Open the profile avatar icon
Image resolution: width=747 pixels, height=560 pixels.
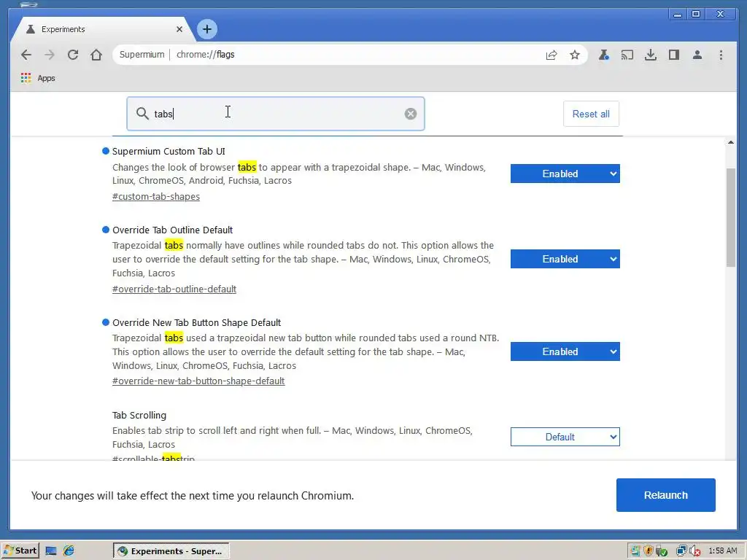697,55
